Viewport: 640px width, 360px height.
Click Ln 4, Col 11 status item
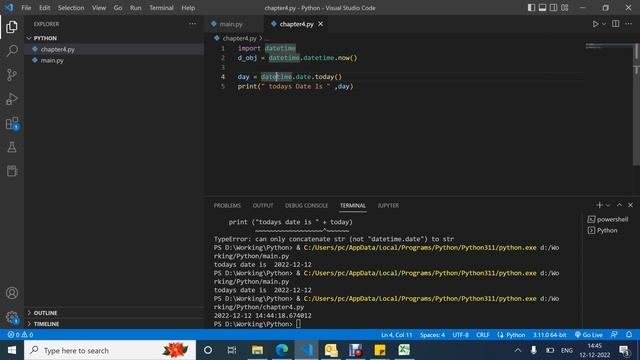click(397, 335)
